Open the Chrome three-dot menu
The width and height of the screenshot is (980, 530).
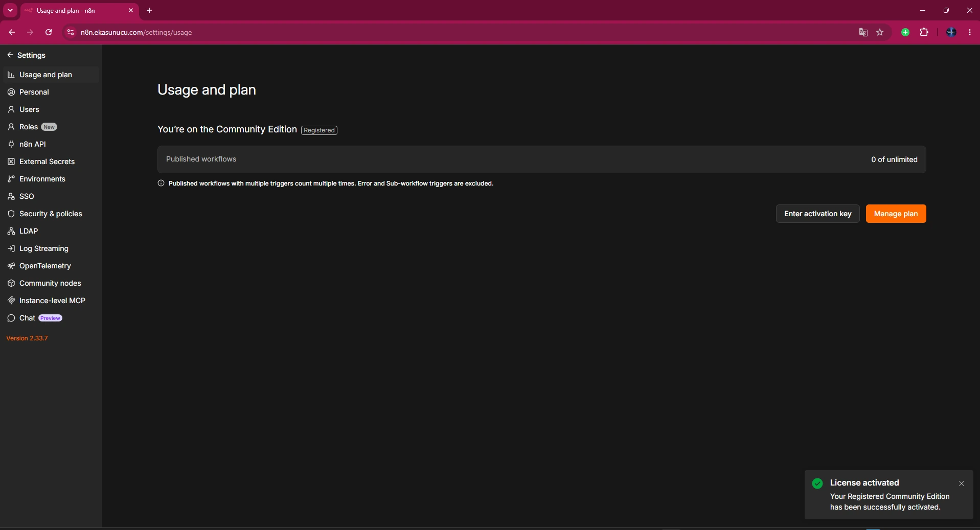coord(970,32)
